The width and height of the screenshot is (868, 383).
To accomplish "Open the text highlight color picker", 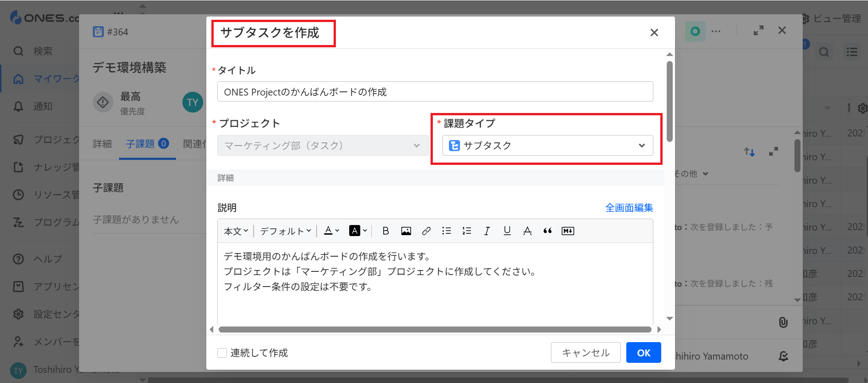I will click(x=358, y=231).
